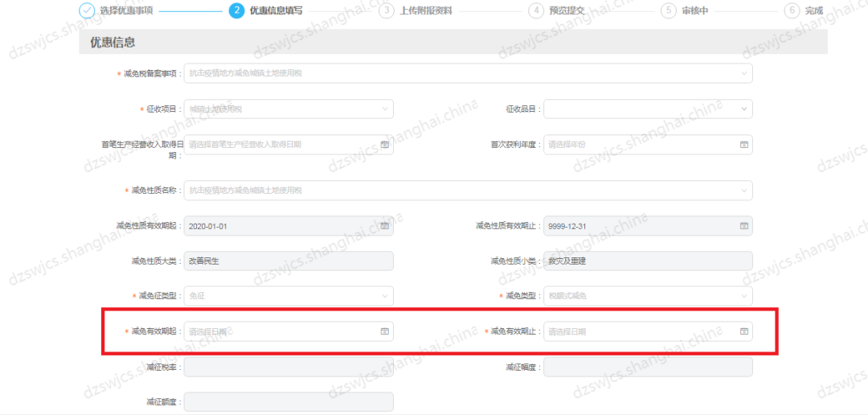Click the step 2 circle icon
The height and width of the screenshot is (415, 868).
point(236,10)
